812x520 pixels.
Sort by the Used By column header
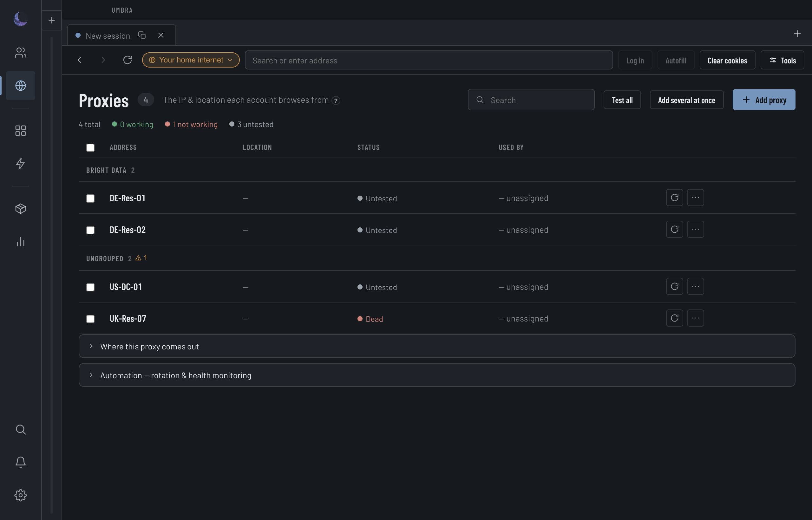(x=511, y=147)
